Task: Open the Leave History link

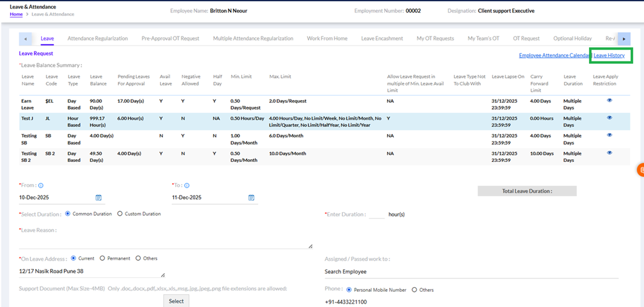Action: coord(609,56)
